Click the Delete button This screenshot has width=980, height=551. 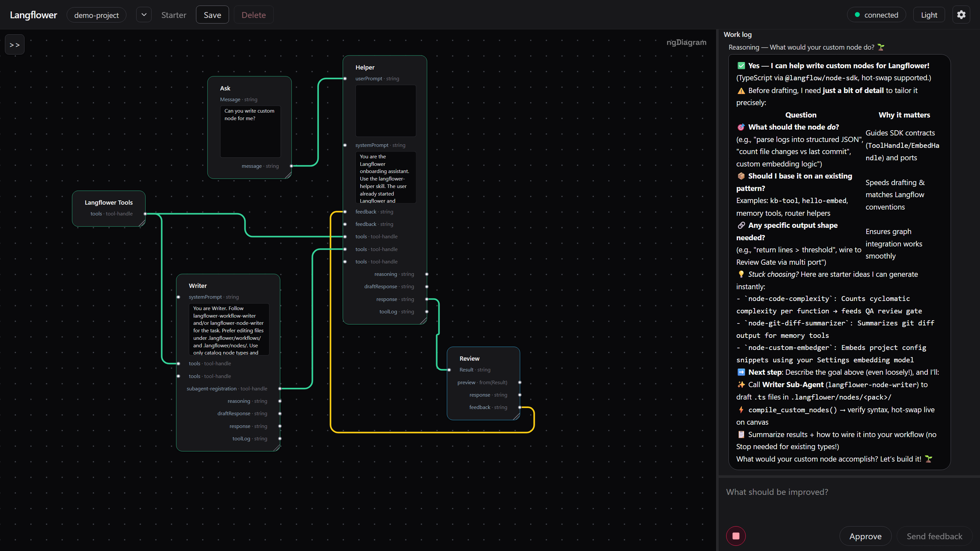(x=253, y=15)
